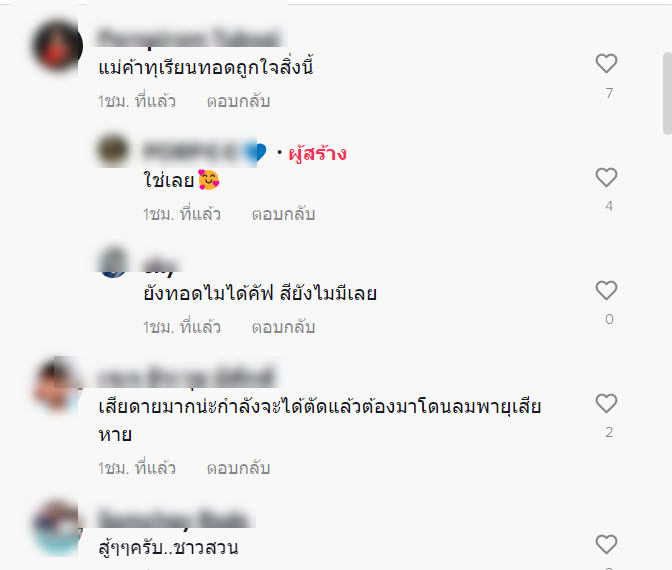Image resolution: width=672 pixels, height=570 pixels.
Task: Reply to the creator's ใช่เลย comment
Action: (283, 214)
